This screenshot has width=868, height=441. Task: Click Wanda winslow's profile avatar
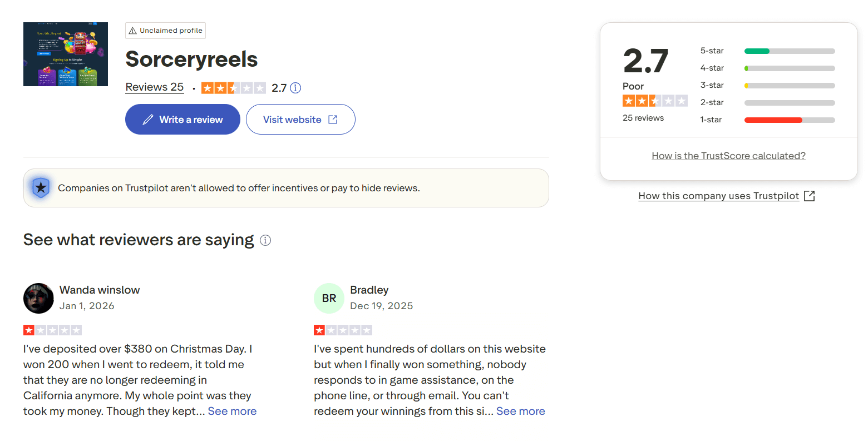(x=38, y=298)
